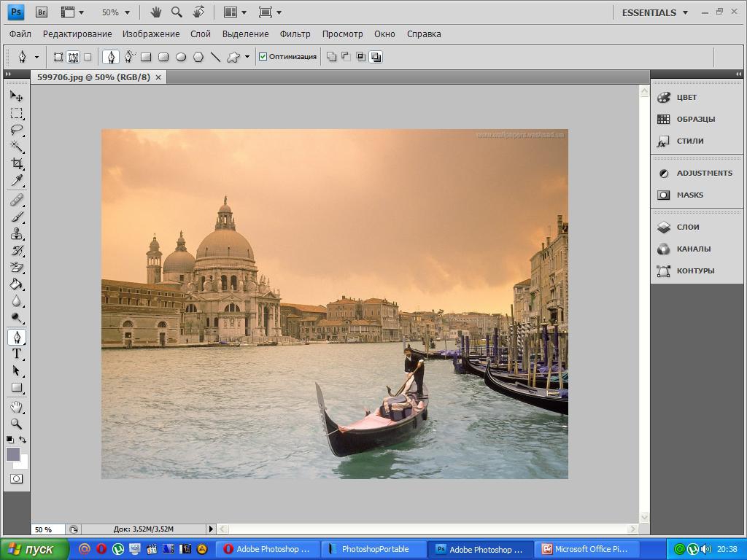Select the Ellipse shape tool in options bar
Screen dimensions: 747x560
tap(181, 57)
